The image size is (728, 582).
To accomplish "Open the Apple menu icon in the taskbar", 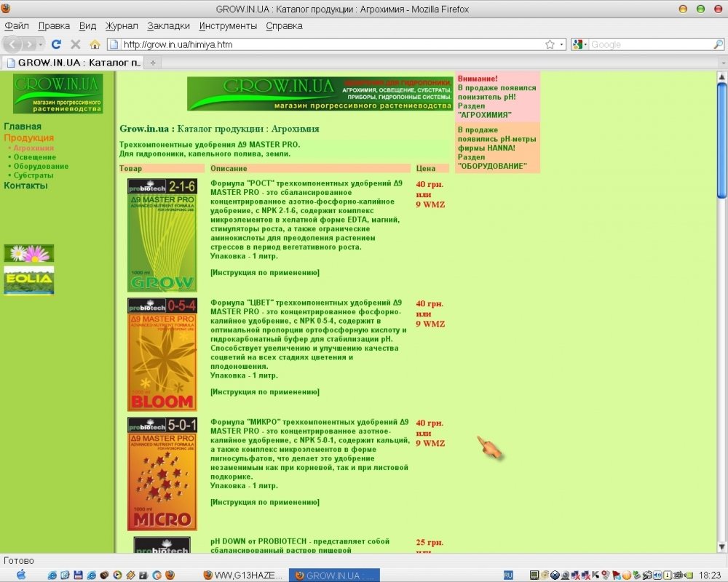I will [21, 575].
